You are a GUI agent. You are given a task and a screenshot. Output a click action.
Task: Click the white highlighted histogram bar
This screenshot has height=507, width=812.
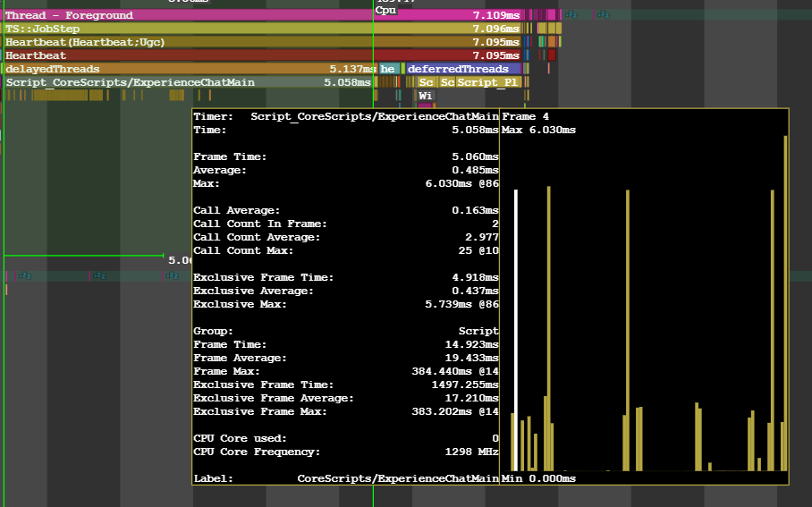click(x=516, y=330)
